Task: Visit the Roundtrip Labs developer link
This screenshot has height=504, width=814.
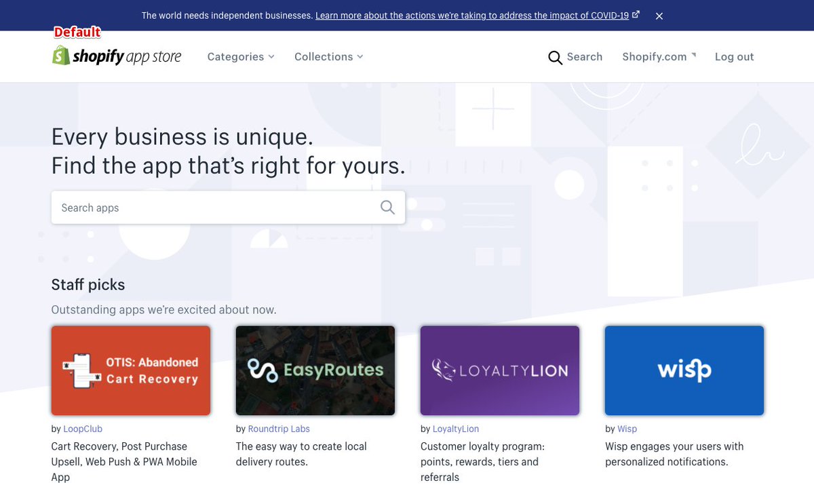Action: (279, 429)
